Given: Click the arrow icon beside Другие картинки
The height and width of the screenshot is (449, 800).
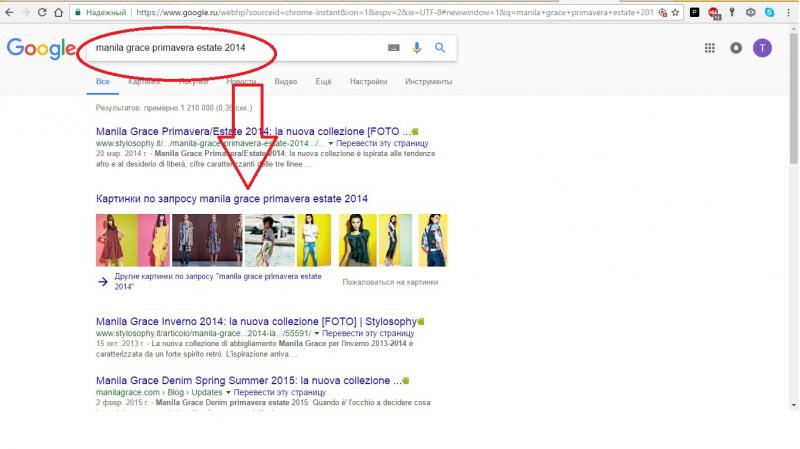Looking at the screenshot, I should 103,282.
